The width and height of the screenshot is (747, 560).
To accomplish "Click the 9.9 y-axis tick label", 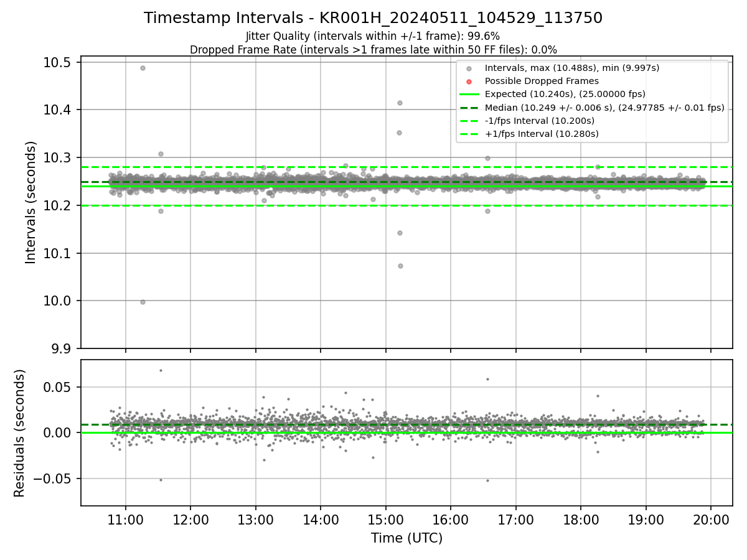I will (x=62, y=348).
